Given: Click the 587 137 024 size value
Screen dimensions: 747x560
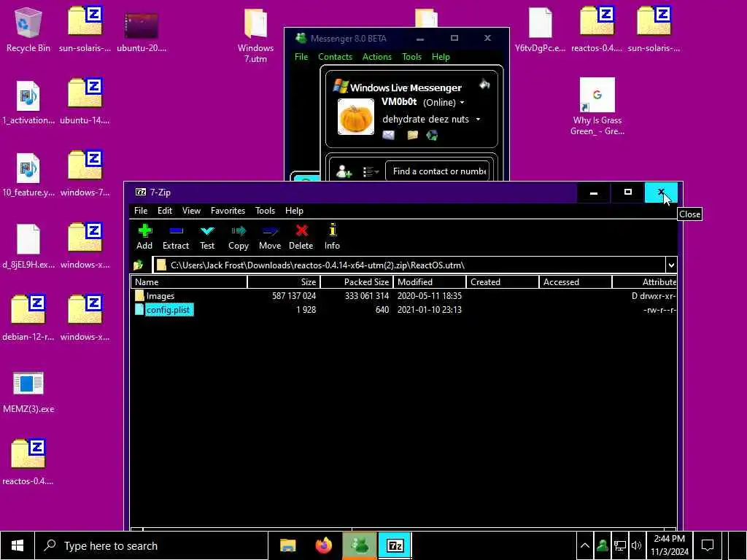Looking at the screenshot, I should (294, 296).
